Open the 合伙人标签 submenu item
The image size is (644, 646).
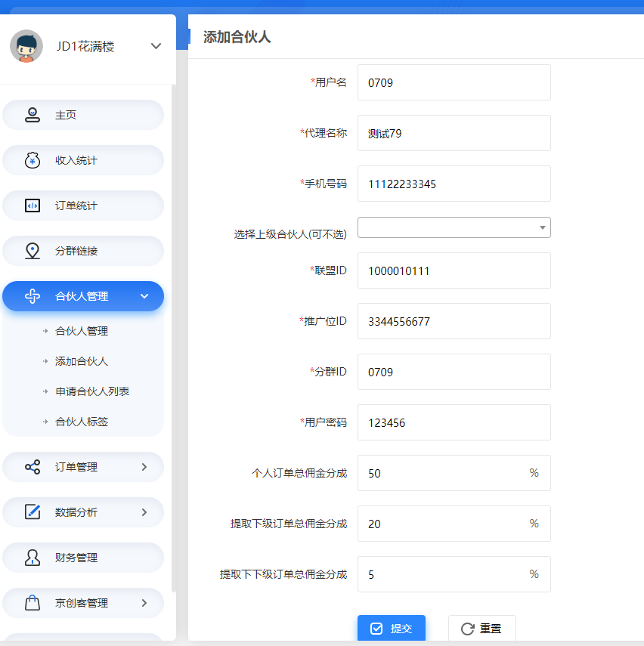point(82,422)
